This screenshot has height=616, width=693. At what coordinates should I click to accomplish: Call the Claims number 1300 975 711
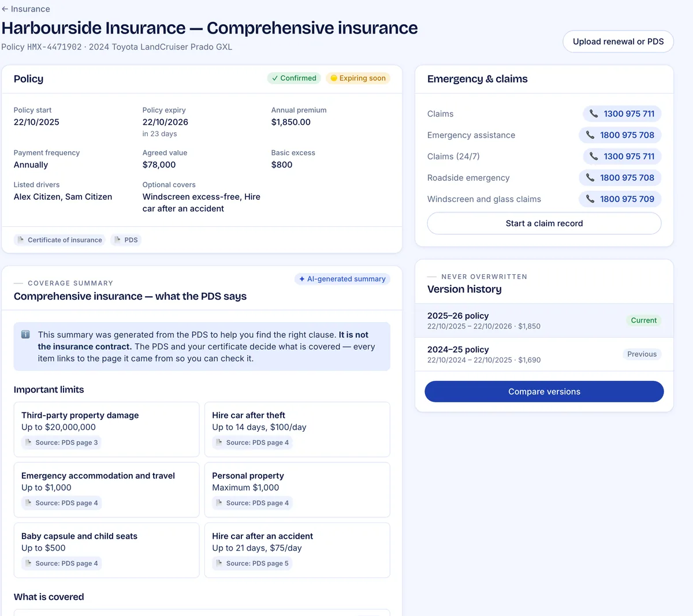pos(622,114)
